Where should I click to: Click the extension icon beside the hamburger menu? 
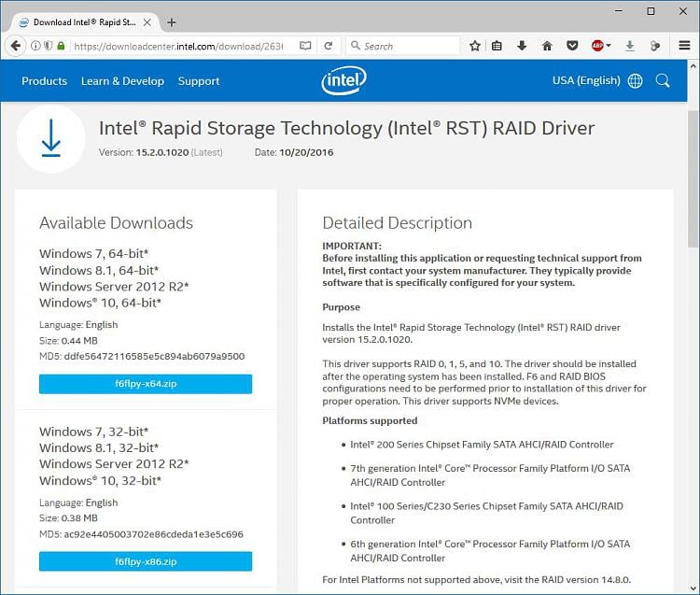(x=655, y=46)
